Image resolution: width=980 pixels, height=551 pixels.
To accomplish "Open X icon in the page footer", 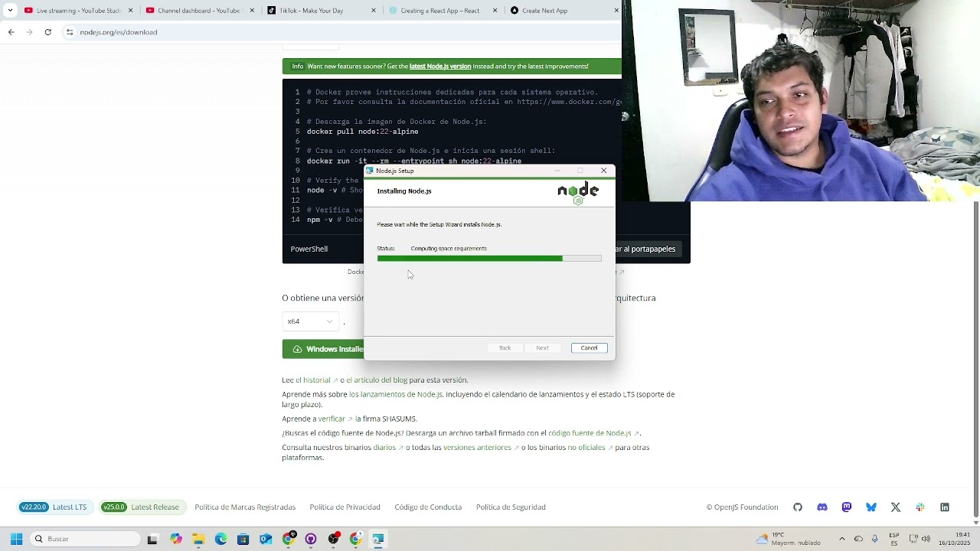I will [896, 507].
